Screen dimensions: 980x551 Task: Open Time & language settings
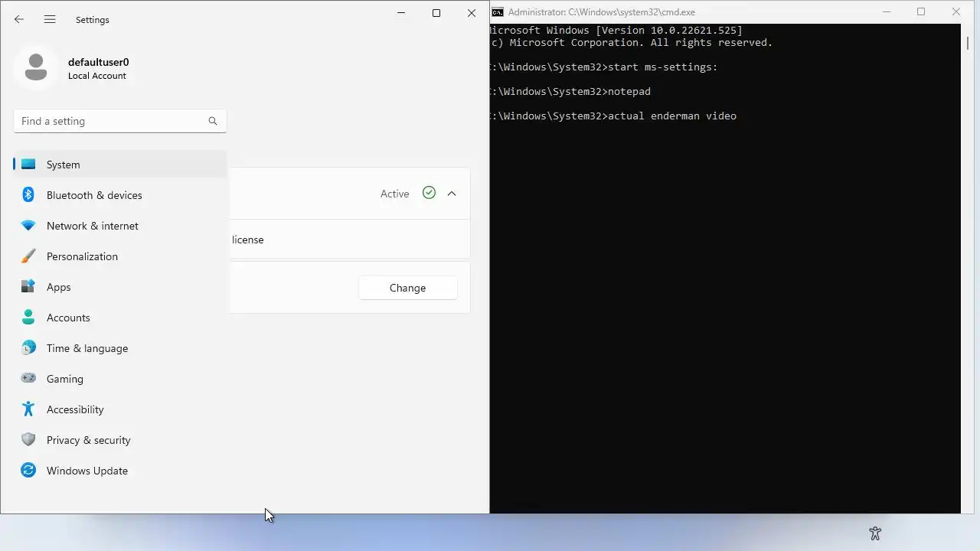point(120,348)
